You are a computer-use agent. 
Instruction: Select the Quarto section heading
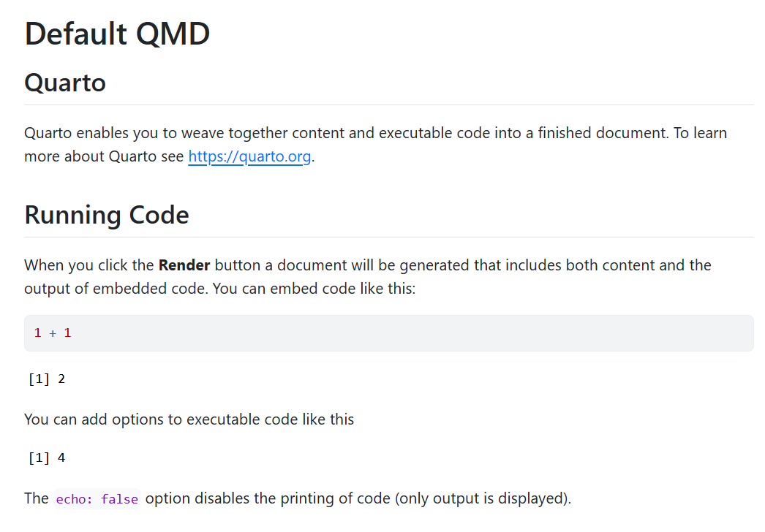[x=65, y=83]
